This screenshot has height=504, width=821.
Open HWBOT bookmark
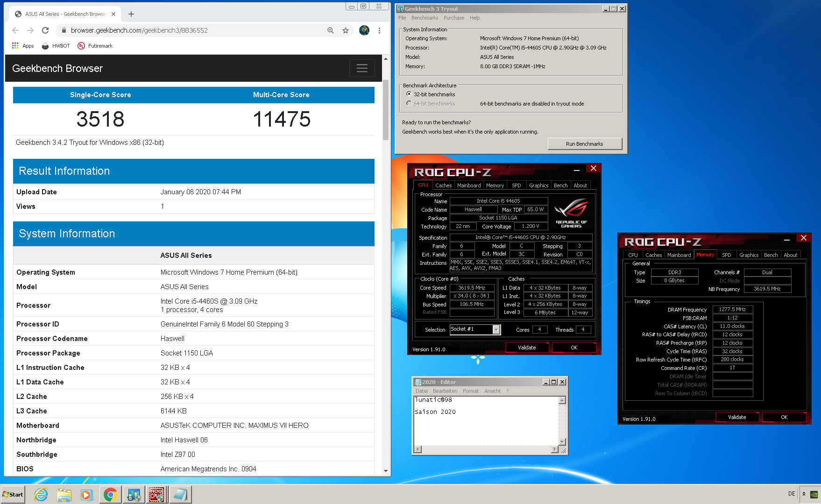(56, 46)
